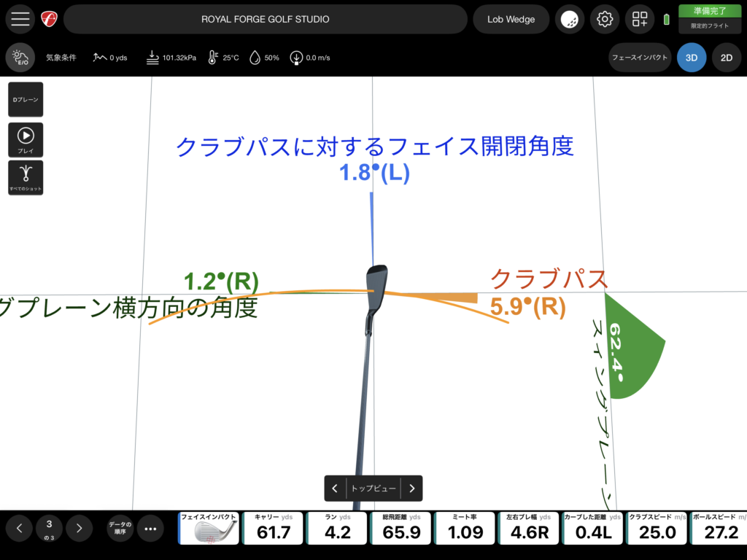Select the フェースインパクト view tab

640,58
